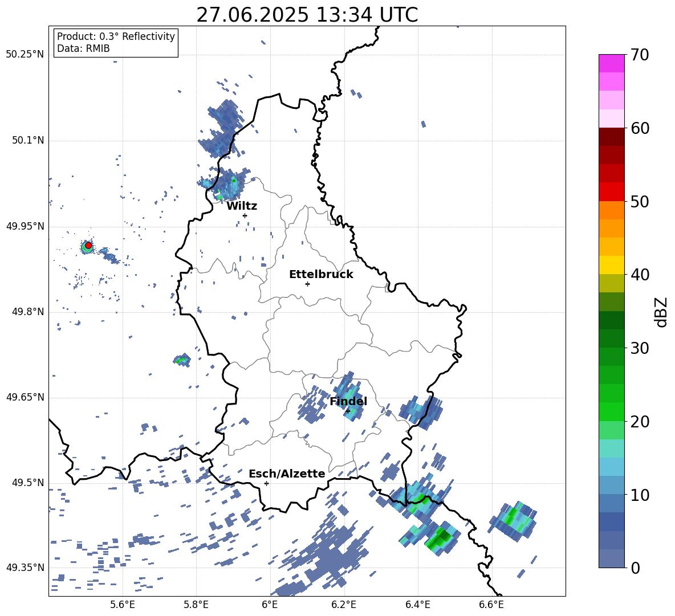
Task: Click the 5.6°E longitude label
Action: [x=123, y=605]
